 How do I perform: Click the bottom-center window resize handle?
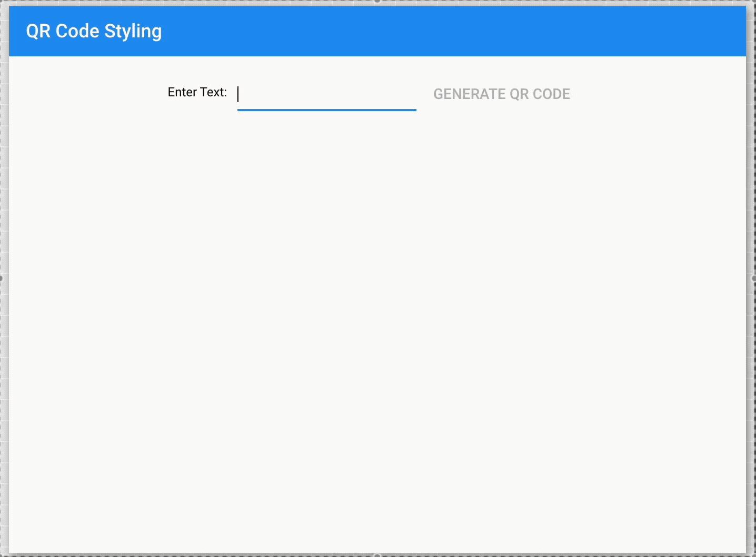click(x=377, y=553)
